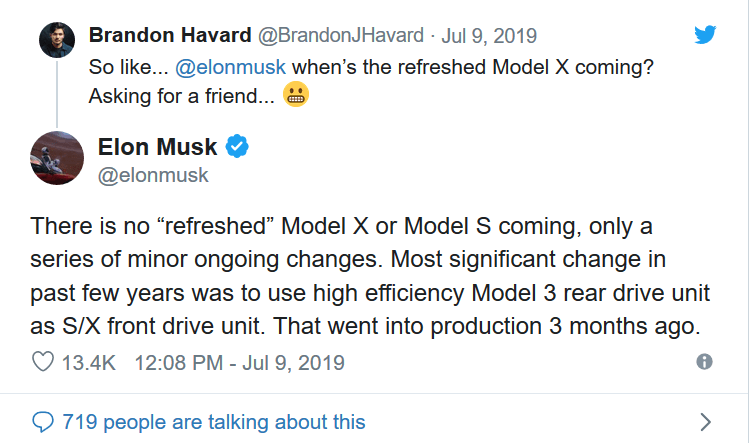Screen dimensions: 749x443
Task: Open the @elonmusk mention link
Action: coord(230,67)
